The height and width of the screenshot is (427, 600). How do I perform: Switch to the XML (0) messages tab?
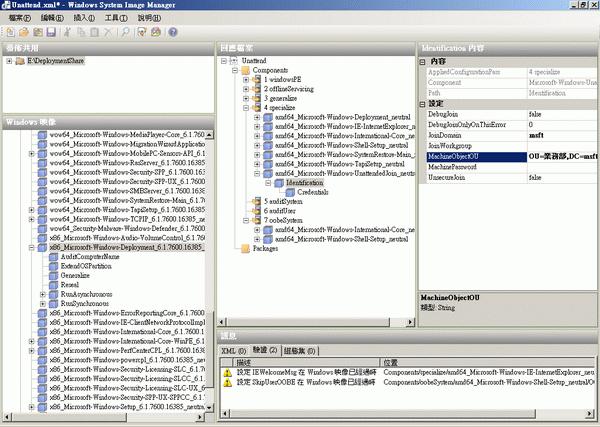pos(234,351)
